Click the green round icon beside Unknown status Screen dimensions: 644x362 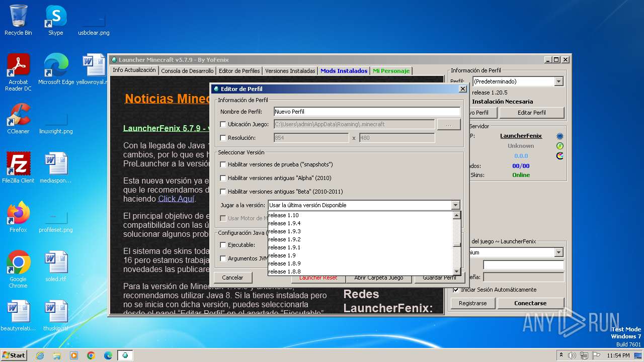click(559, 146)
